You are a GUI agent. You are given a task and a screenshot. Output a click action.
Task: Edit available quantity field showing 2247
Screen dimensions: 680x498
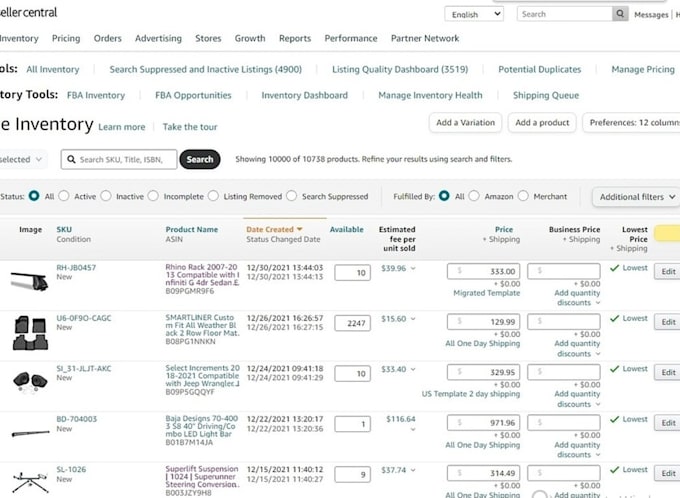click(353, 323)
